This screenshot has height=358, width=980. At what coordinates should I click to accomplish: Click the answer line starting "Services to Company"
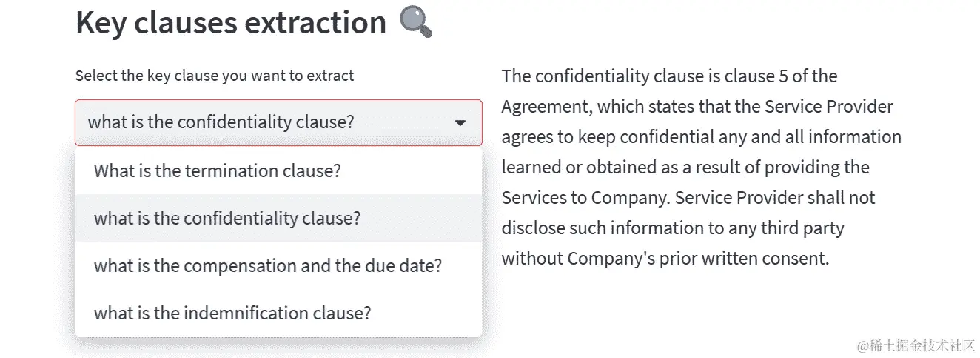tap(688, 198)
